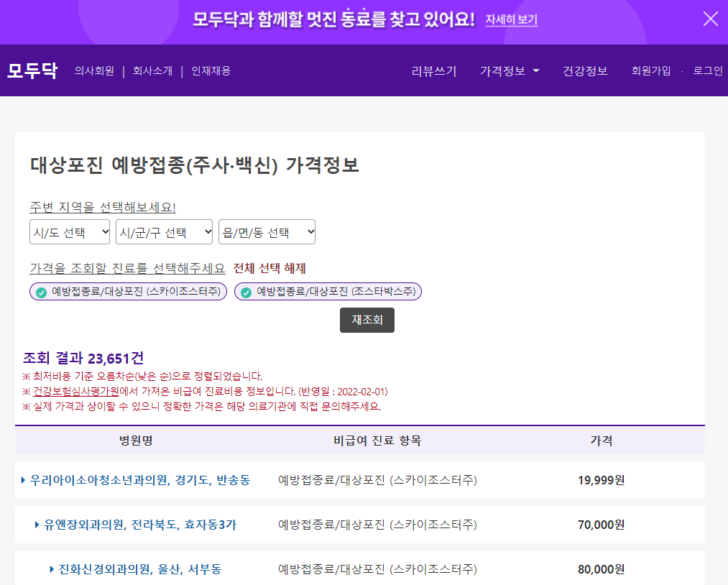Expand the 가격정보 dropdown menu
This screenshot has height=585, width=728.
click(510, 71)
